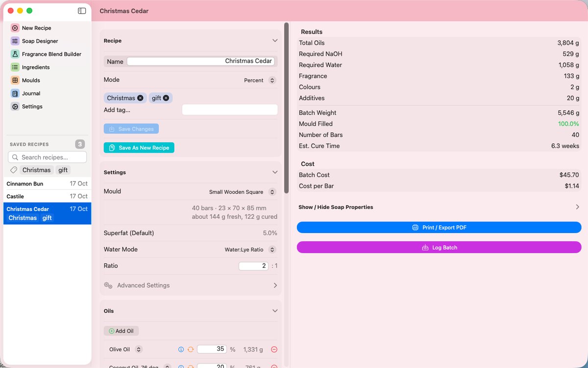Click the Mould Filled 100.0% value

pyautogui.click(x=568, y=124)
